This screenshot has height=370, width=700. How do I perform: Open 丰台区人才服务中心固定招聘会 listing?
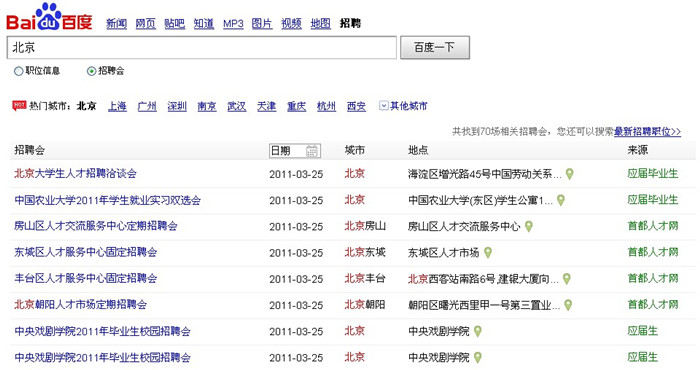point(85,279)
